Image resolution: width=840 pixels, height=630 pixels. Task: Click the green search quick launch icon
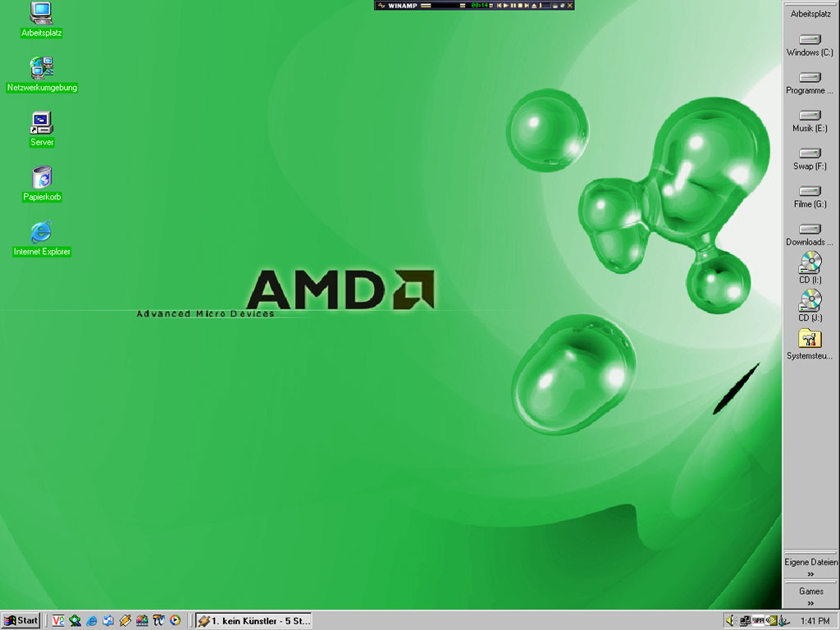[x=75, y=620]
